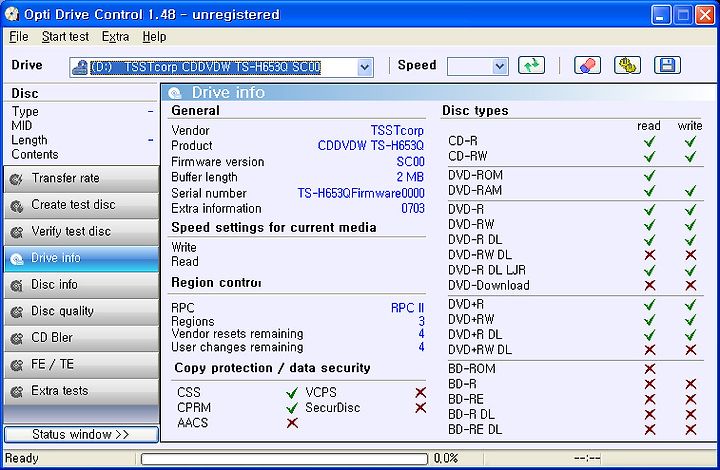The image size is (720, 470).
Task: Click the Create test disc icon
Action: click(x=17, y=206)
